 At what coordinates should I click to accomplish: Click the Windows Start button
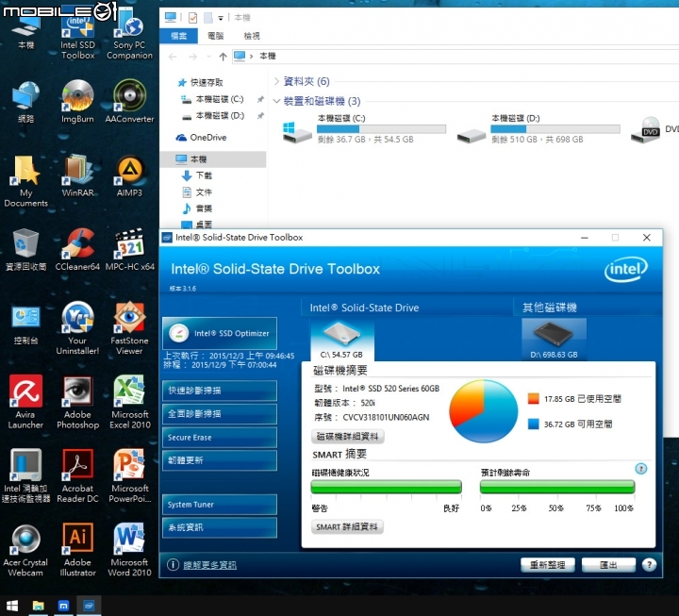pos(12,606)
